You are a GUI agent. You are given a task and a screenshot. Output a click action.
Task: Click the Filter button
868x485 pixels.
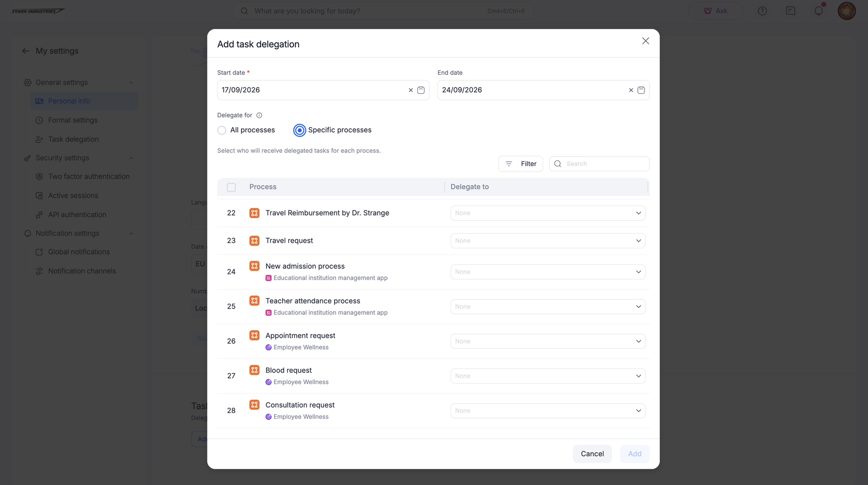[520, 164]
